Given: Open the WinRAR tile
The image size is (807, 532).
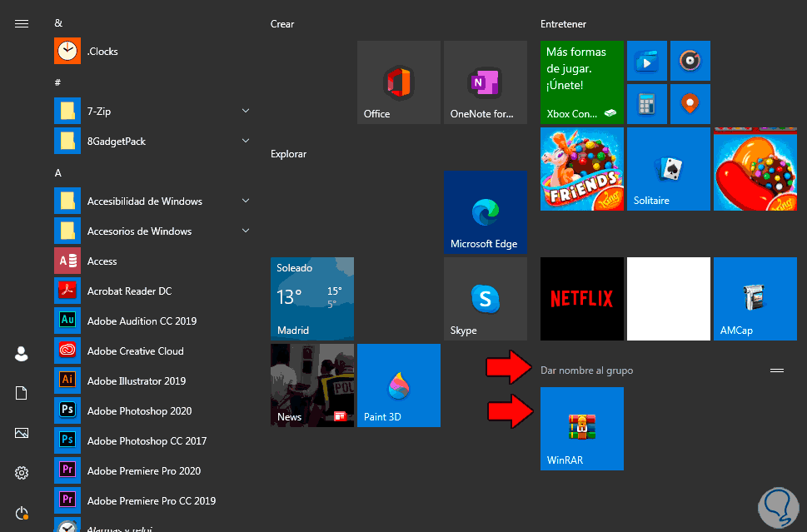Looking at the screenshot, I should tap(582, 429).
